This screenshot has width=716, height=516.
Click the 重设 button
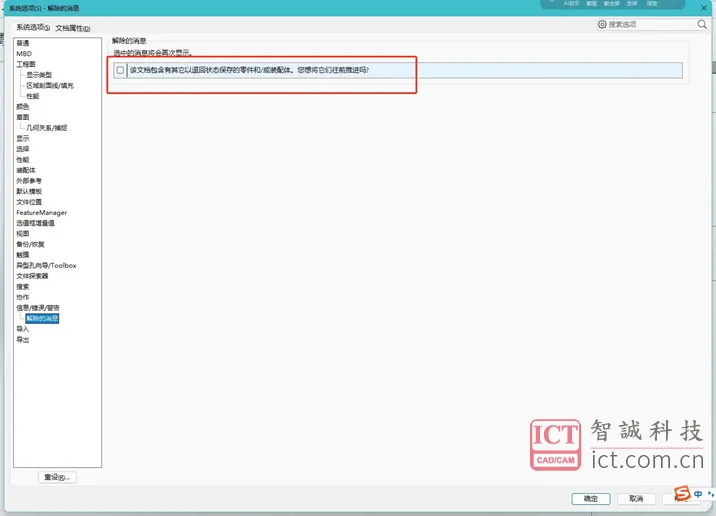pyautogui.click(x=57, y=477)
